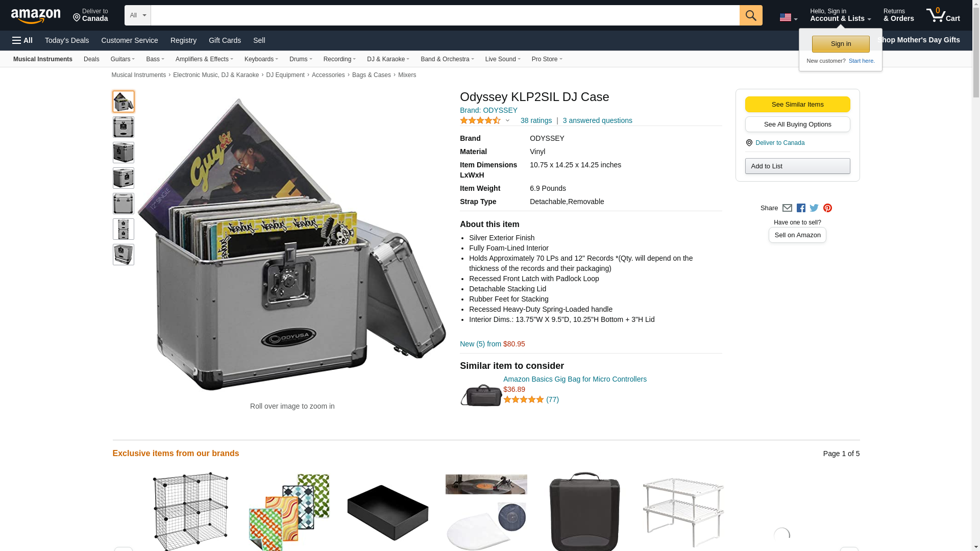This screenshot has height=551, width=980.
Task: Expand the Add to List dropdown
Action: point(797,166)
